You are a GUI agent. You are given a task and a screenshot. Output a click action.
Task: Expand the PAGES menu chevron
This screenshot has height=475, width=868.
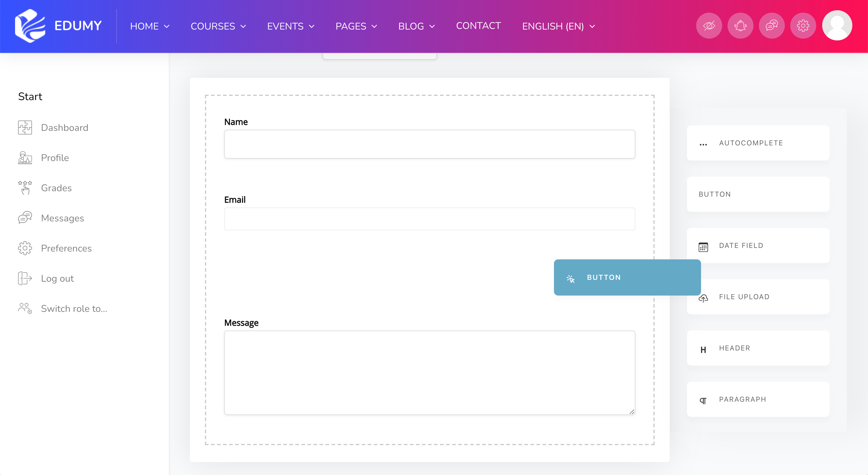374,26
